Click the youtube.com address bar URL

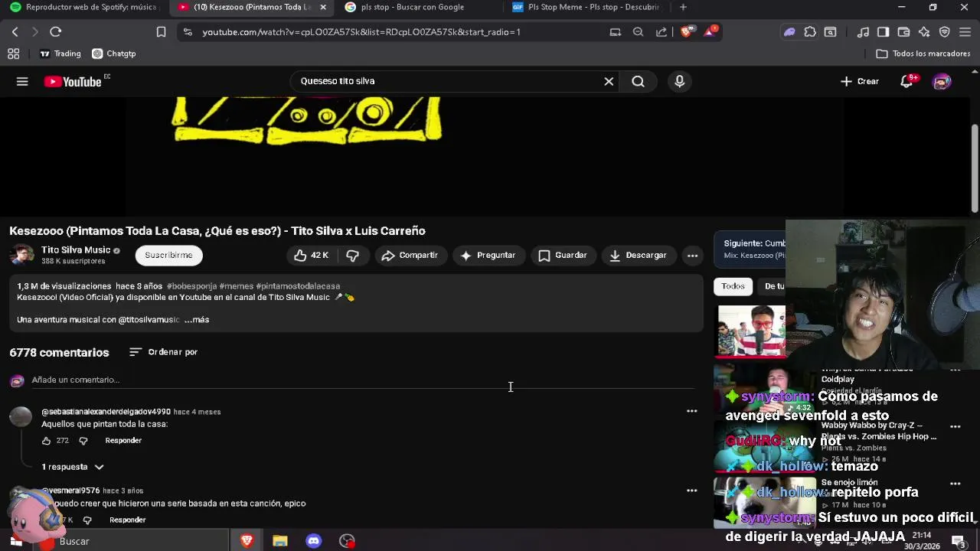pyautogui.click(x=361, y=32)
